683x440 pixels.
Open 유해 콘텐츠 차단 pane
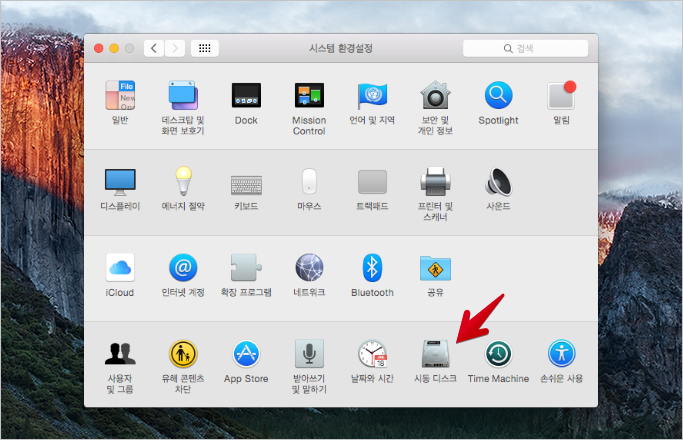pyautogui.click(x=183, y=354)
